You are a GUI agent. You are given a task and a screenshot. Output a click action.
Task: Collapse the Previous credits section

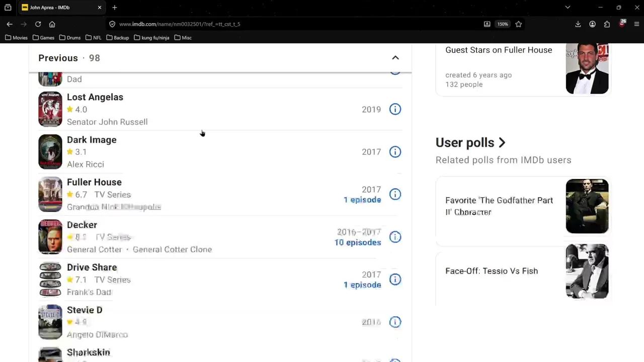click(x=395, y=58)
